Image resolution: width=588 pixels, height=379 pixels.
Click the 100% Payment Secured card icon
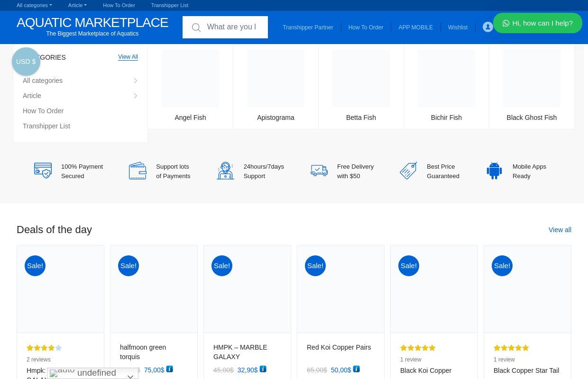(43, 171)
